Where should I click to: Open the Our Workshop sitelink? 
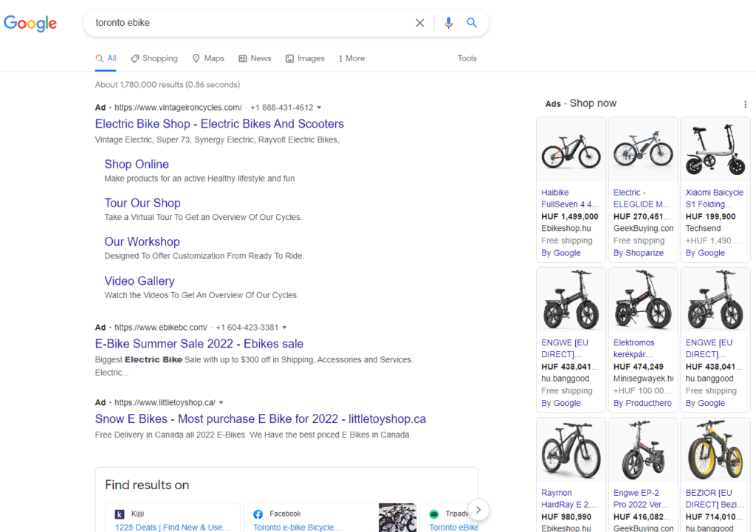click(x=142, y=241)
